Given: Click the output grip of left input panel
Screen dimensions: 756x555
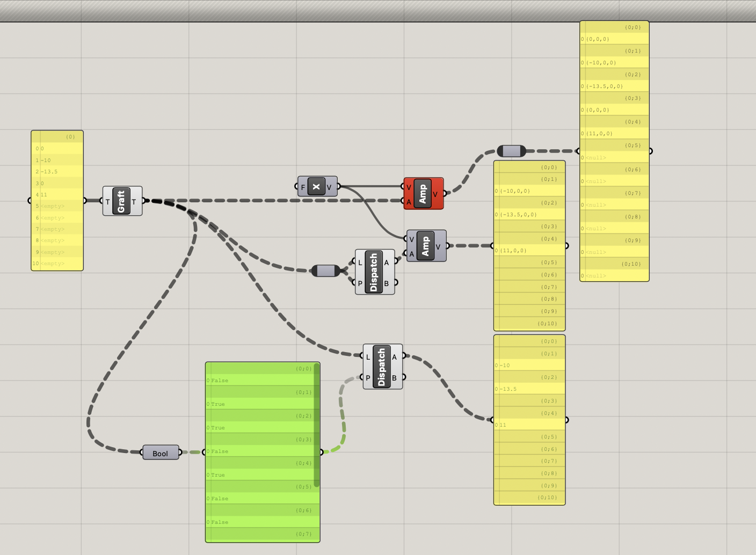Looking at the screenshot, I should click(85, 201).
